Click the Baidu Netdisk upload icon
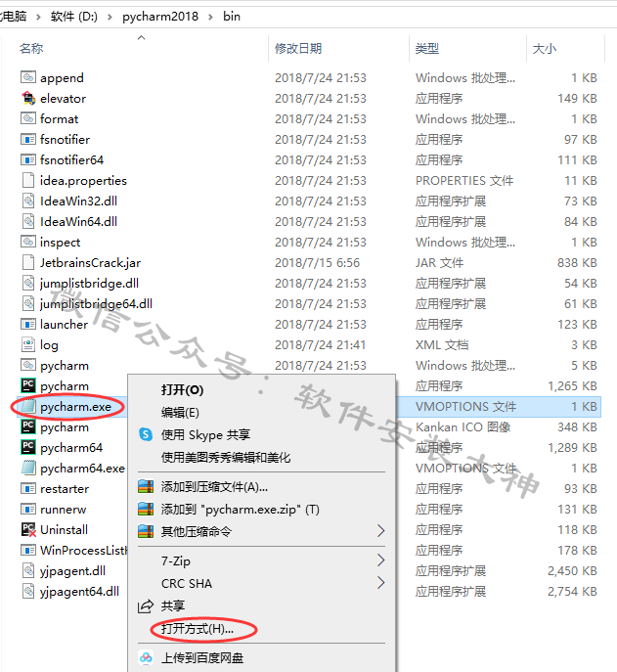Viewport: 617px width, 672px height. [146, 657]
